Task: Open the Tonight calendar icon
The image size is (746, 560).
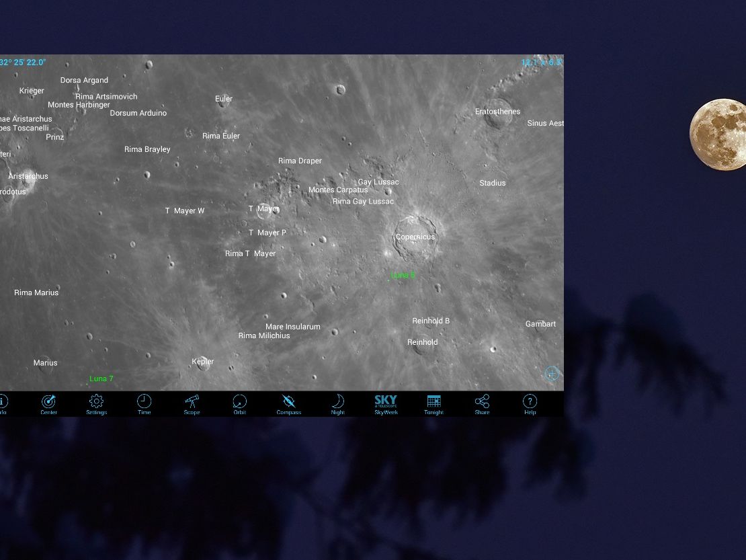Action: click(x=434, y=405)
